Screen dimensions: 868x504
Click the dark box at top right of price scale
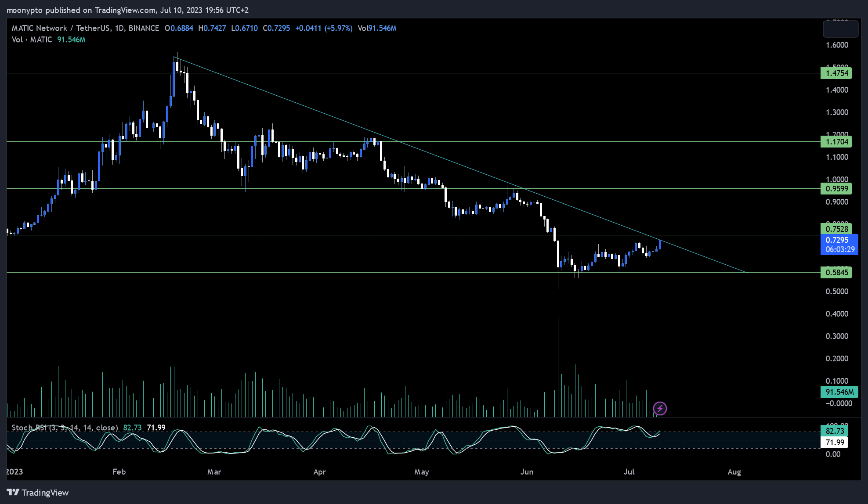[x=840, y=29]
